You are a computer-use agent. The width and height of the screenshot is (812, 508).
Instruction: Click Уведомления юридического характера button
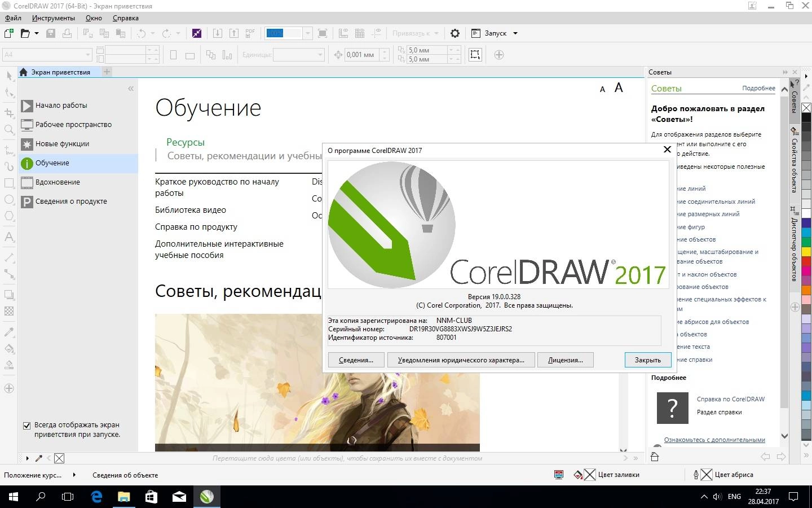pos(461,360)
